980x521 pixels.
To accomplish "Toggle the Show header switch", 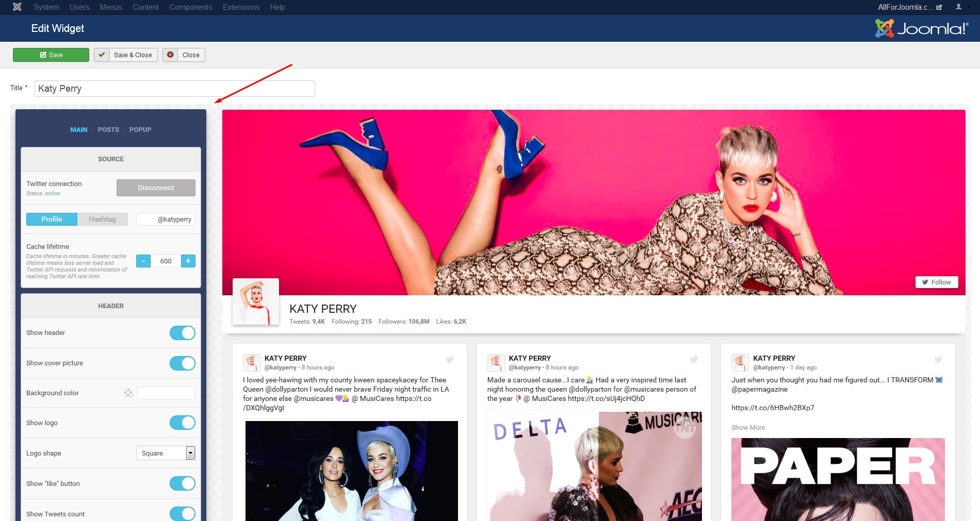I will [x=182, y=333].
